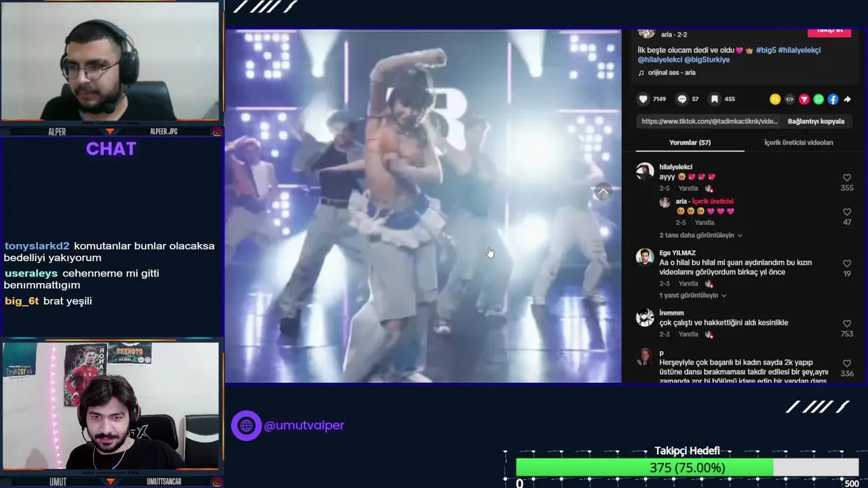This screenshot has width=868, height=488.
Task: Open the embed code icon
Action: coord(789,99)
